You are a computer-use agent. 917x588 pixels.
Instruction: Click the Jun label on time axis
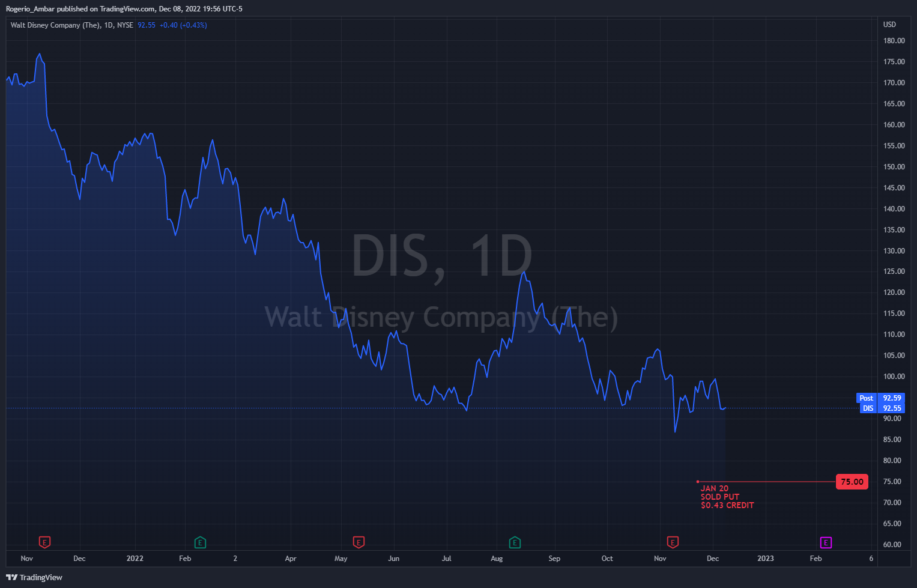pos(393,559)
